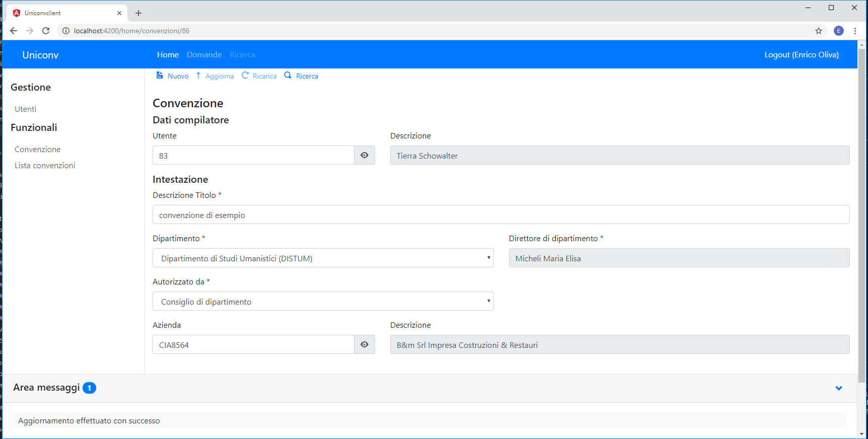Open Convenzione in the sidebar
The image size is (868, 439).
[x=37, y=149]
